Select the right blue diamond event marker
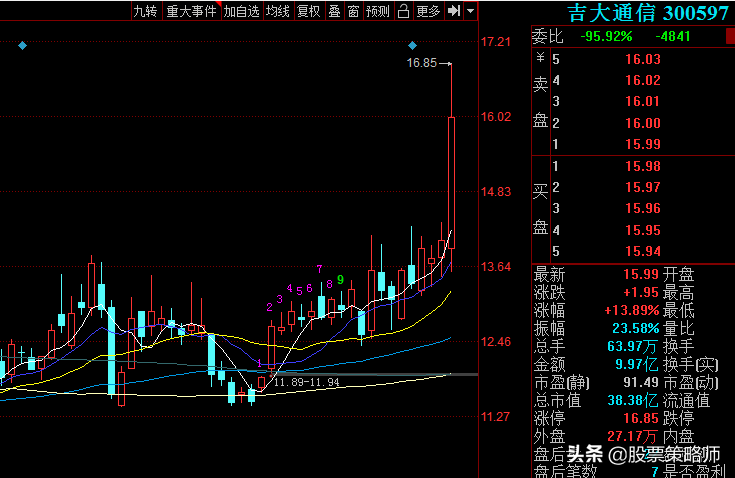Image resolution: width=735 pixels, height=478 pixels. (x=412, y=45)
